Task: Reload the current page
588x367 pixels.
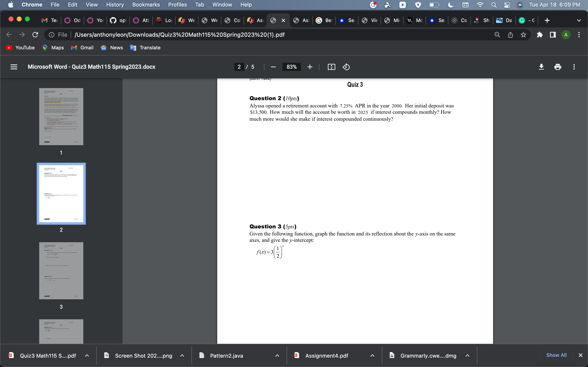Action: pyautogui.click(x=35, y=35)
